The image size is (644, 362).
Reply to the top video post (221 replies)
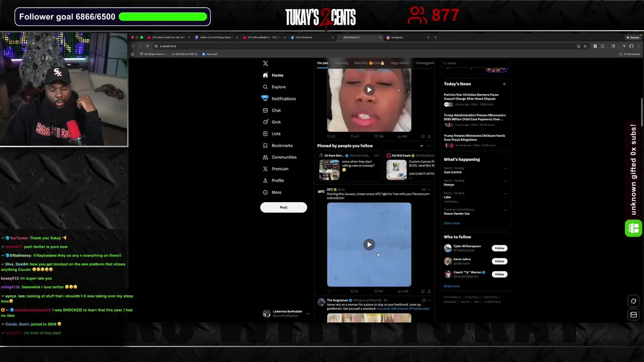point(331,136)
